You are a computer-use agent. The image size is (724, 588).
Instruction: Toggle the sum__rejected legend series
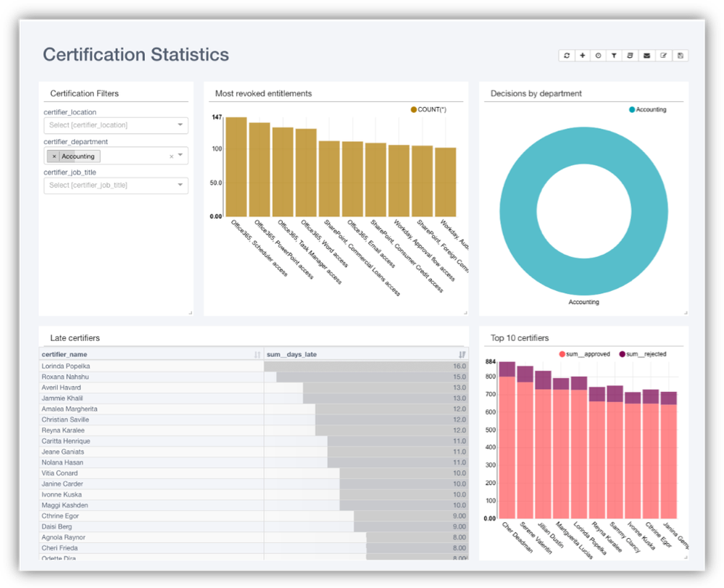pos(622,354)
